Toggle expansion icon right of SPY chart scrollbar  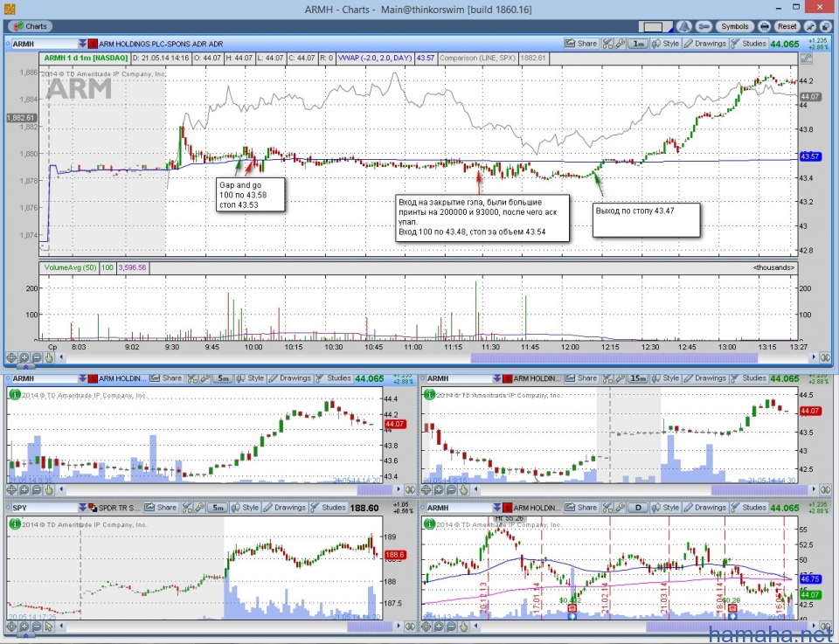411,627
